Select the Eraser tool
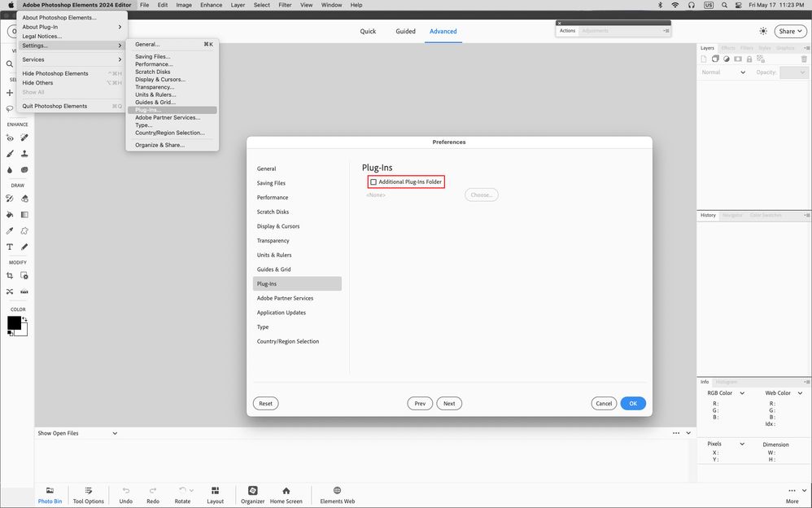The height and width of the screenshot is (508, 812). (x=24, y=199)
